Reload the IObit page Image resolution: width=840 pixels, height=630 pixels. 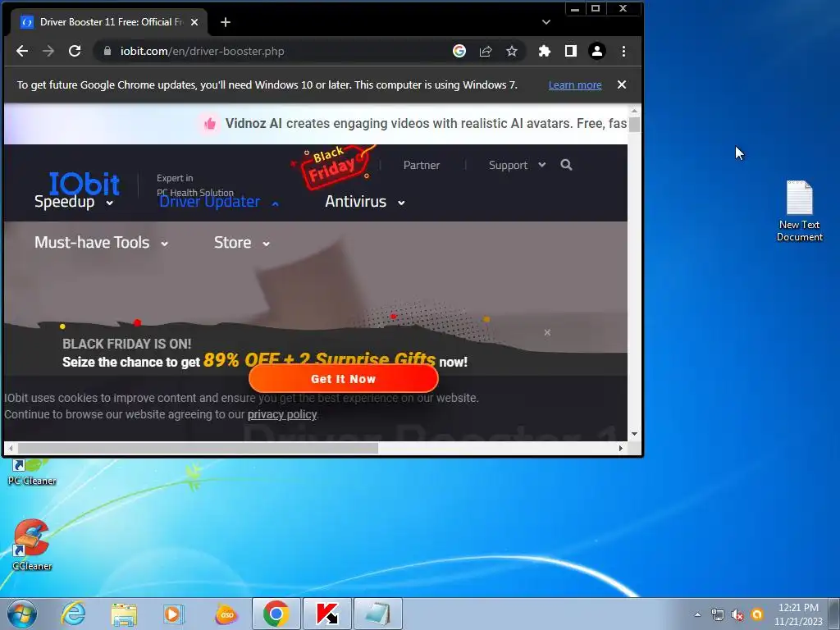(75, 51)
